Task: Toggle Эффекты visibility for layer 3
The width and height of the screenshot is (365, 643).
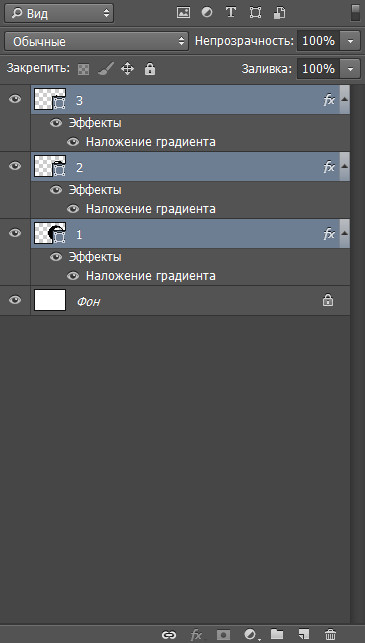Action: tap(56, 123)
